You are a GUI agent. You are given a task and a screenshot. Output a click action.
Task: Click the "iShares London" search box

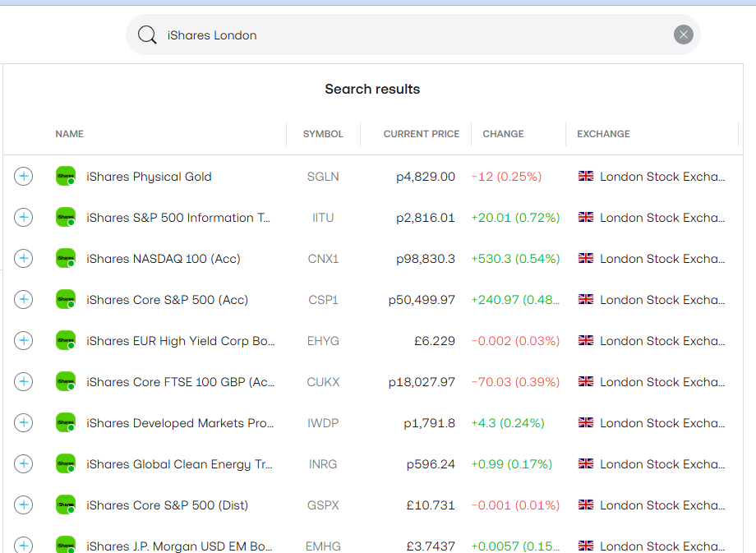(x=411, y=35)
